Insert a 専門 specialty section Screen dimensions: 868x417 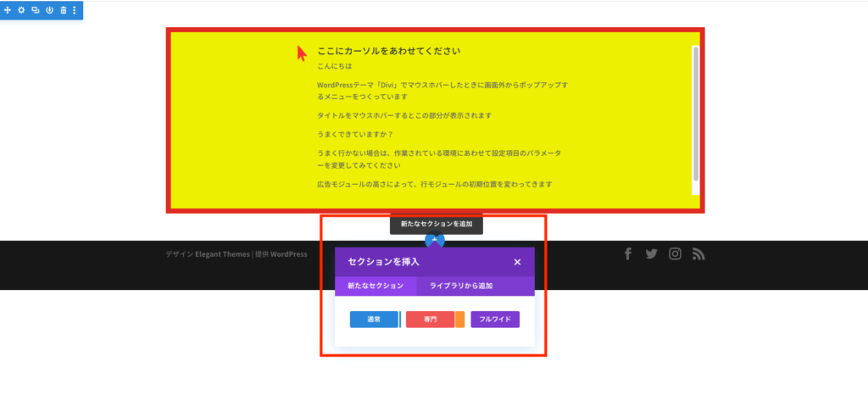(431, 320)
